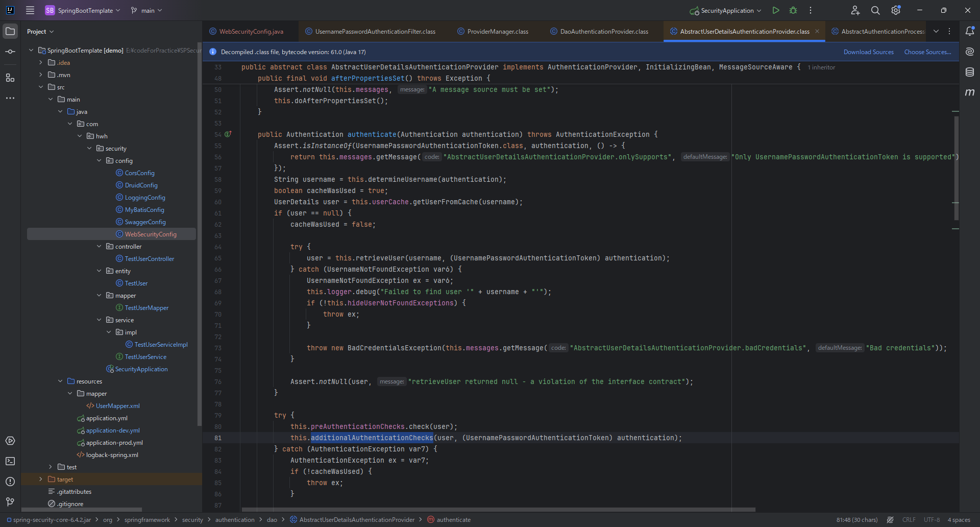Open the Maven tool window
This screenshot has width=980, height=527.
(970, 92)
